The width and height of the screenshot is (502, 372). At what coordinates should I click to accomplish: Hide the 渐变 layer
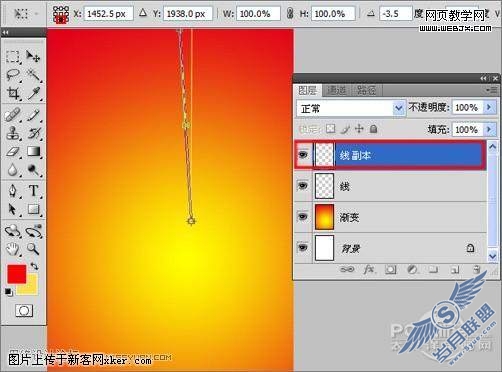pos(303,217)
